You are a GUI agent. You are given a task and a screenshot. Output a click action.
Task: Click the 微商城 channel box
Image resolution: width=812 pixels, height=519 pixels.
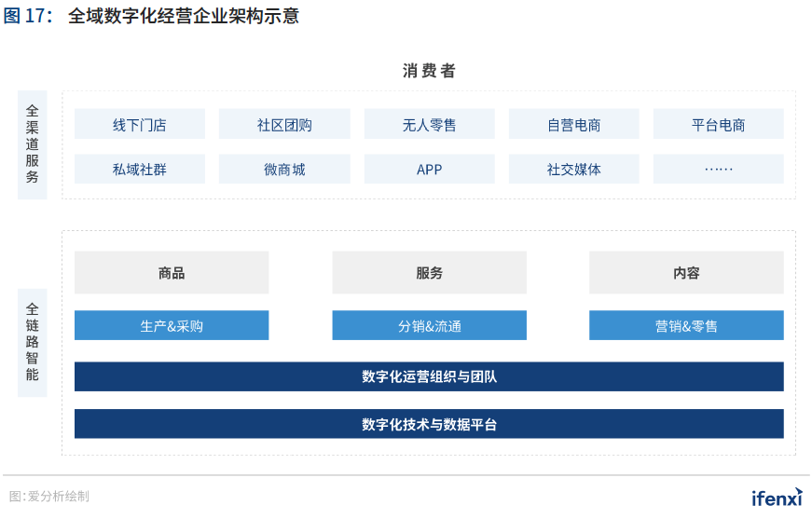[284, 170]
